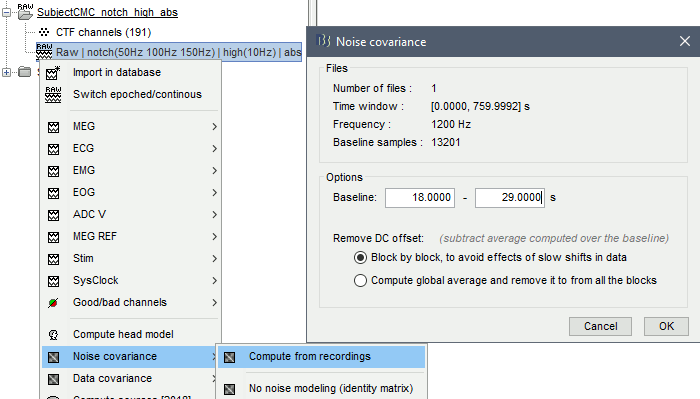Screen dimensions: 700x399
Task: Confirm Noise covariance dialog with OK
Action: tap(666, 326)
